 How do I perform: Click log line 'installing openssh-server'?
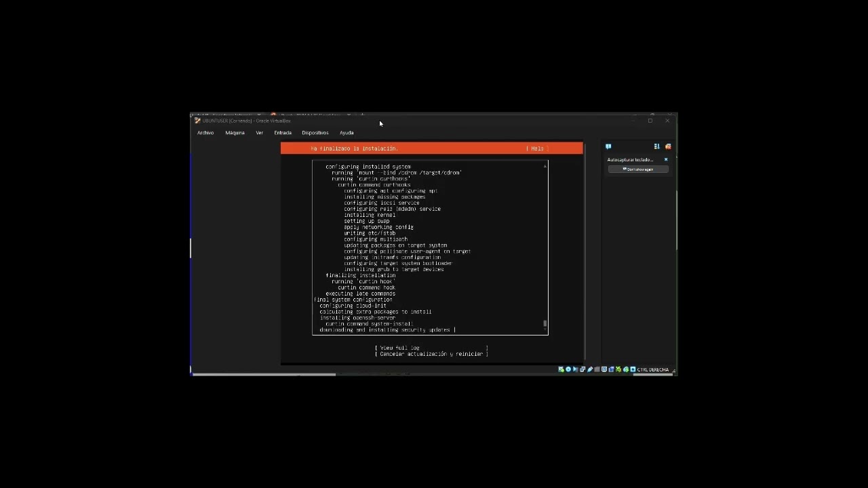tap(357, 318)
